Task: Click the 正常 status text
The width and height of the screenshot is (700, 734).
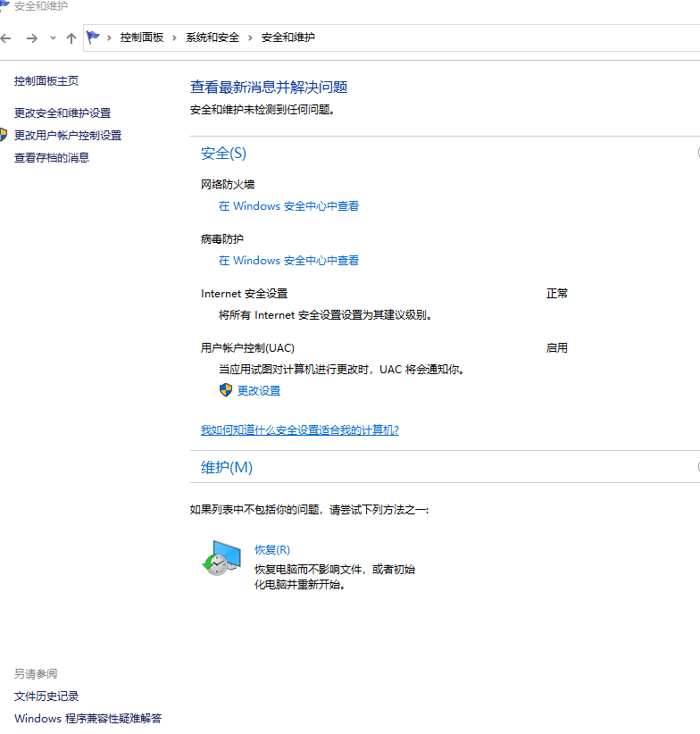Action: (557, 294)
